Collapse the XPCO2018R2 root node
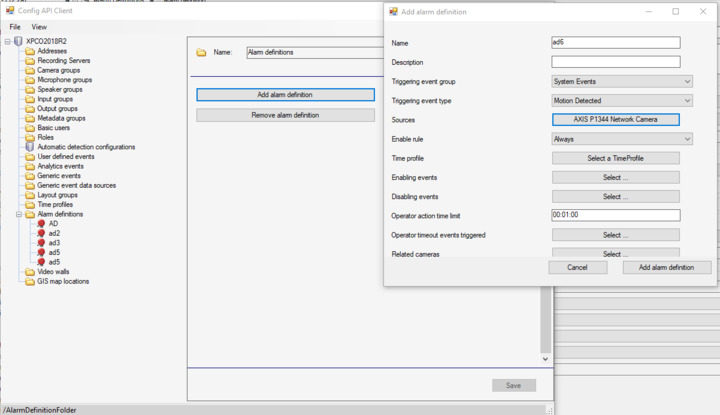 [x=7, y=41]
